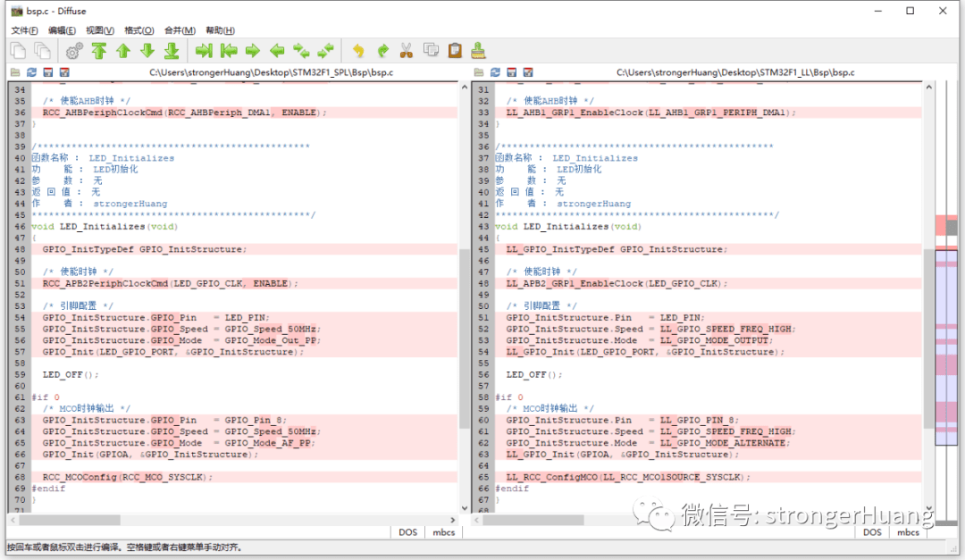Click the New 2-Way File Merge icon

coord(19,50)
